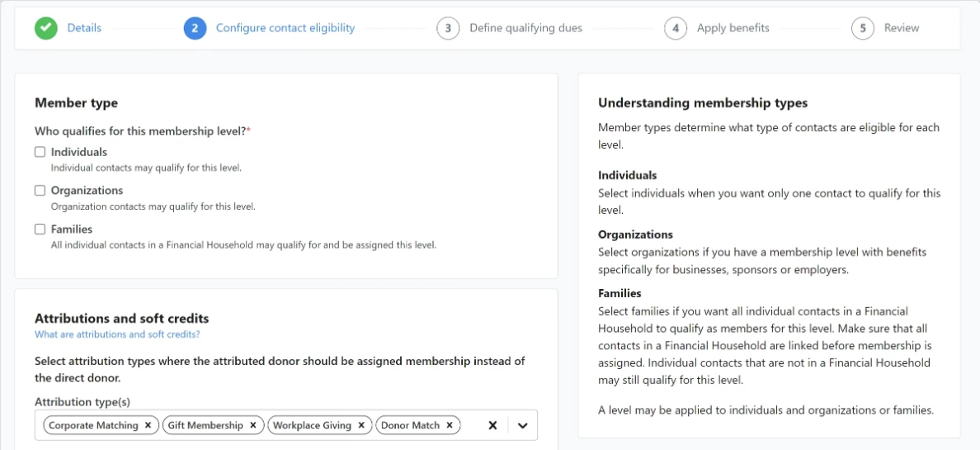Open the Apply benefits step
The height and width of the screenshot is (450, 980).
[733, 28]
